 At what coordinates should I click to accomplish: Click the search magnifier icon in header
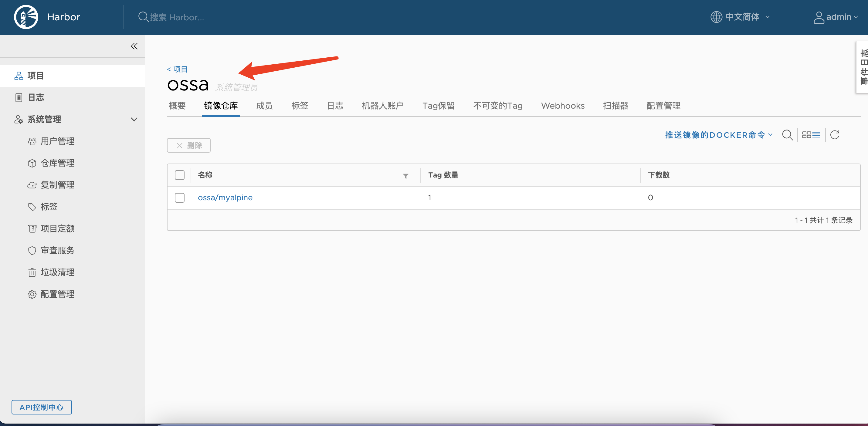[143, 17]
